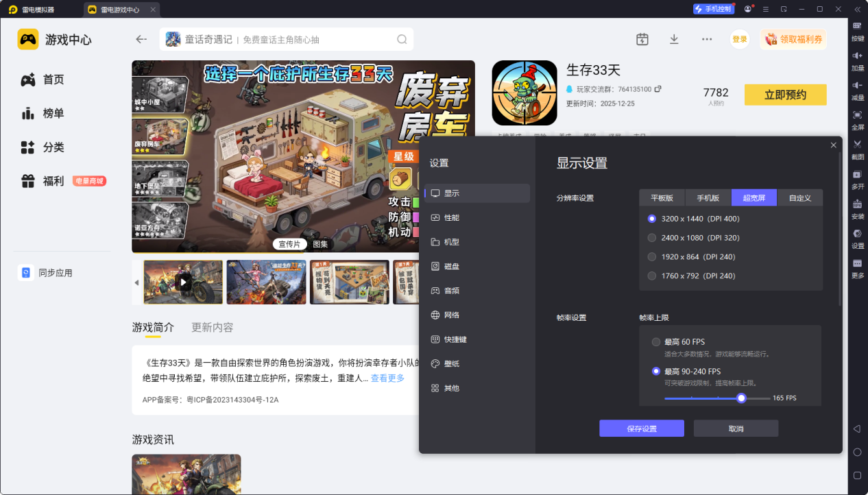
Task: Switch to 游戏简介 tab
Action: tap(153, 328)
